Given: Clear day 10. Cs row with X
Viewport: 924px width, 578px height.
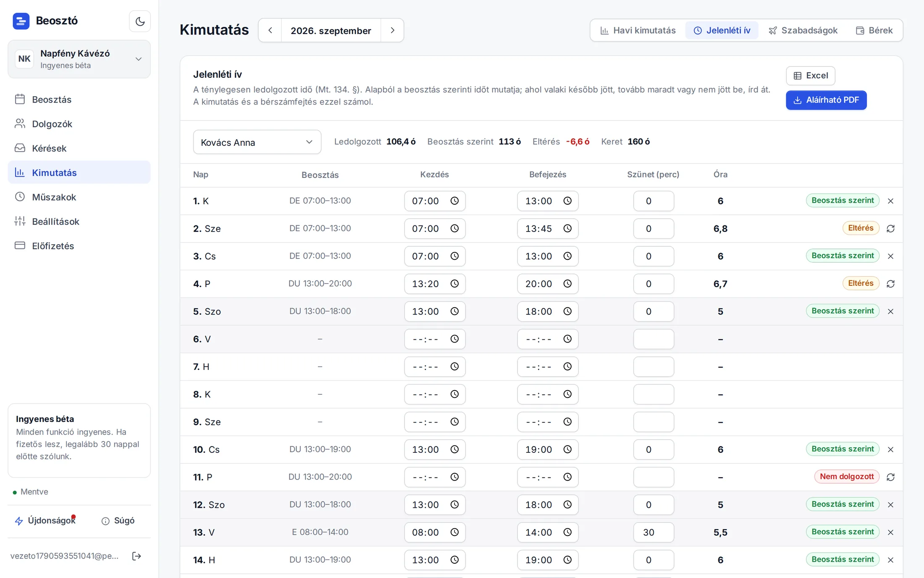Looking at the screenshot, I should [890, 449].
